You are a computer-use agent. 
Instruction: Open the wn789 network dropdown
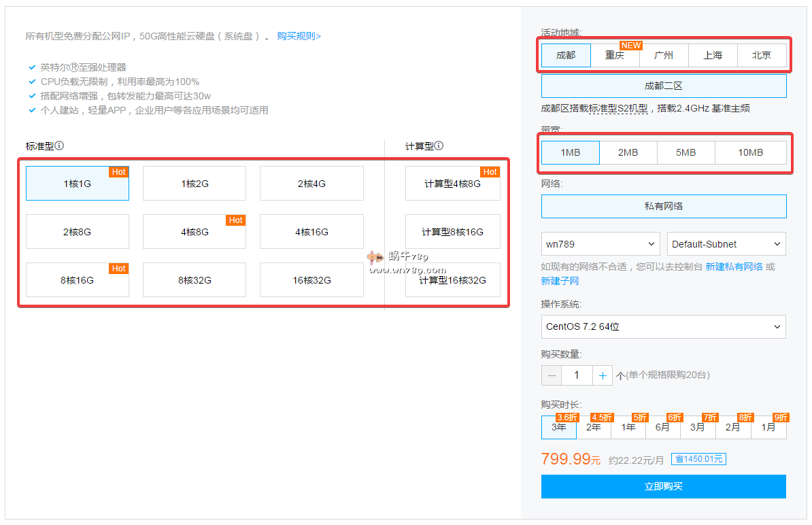point(600,244)
